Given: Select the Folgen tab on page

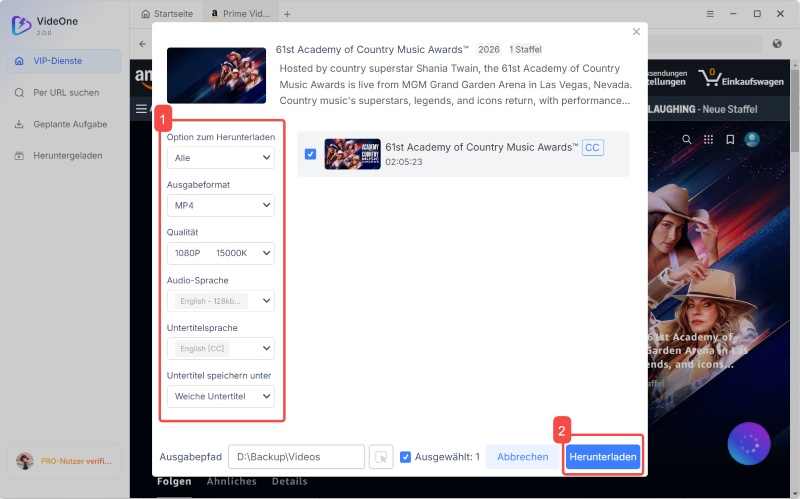Looking at the screenshot, I should coord(174,481).
